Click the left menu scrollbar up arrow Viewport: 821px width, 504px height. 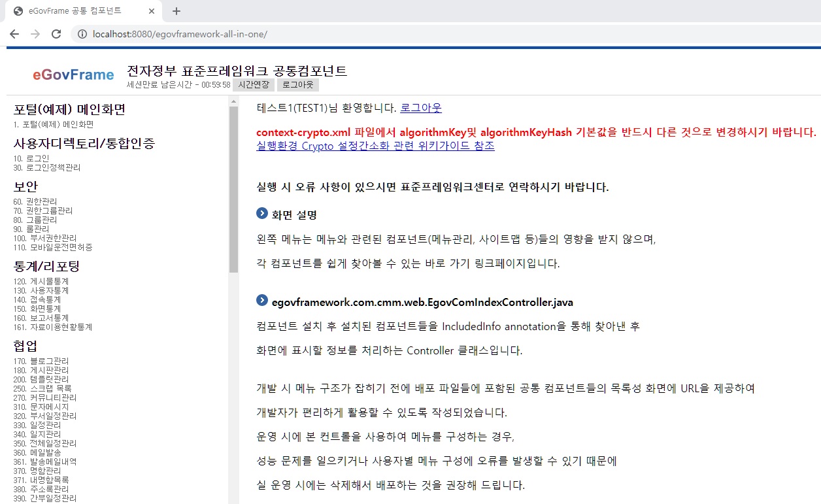pyautogui.click(x=233, y=101)
